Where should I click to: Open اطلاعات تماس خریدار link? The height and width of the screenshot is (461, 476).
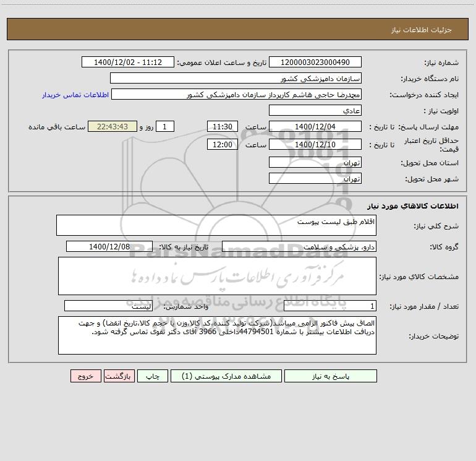(x=75, y=95)
